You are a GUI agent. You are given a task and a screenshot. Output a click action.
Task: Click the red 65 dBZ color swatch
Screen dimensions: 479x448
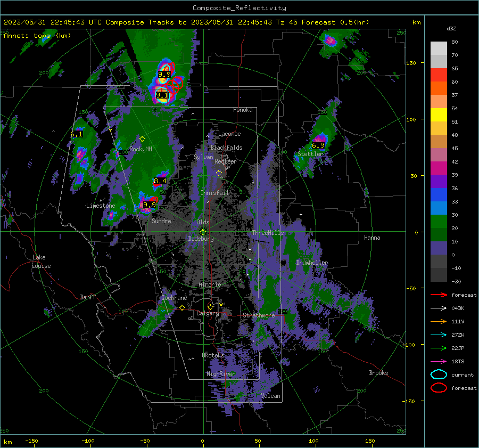tap(439, 75)
